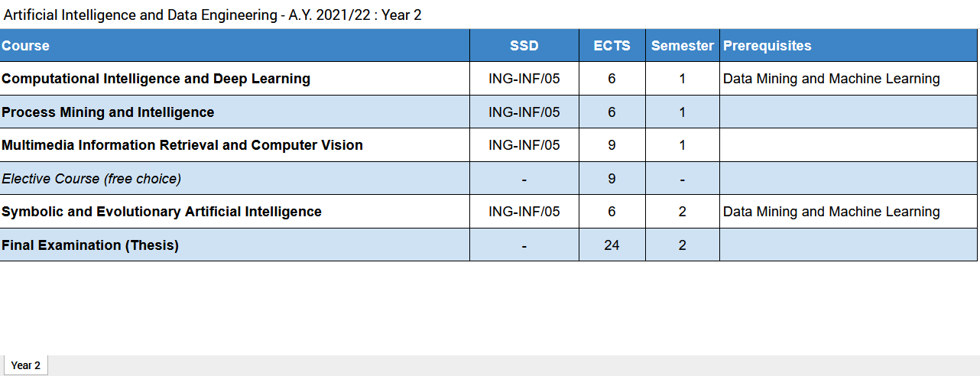Screen dimensions: 980x376
Task: Select Multimedia Information Retrieval and Computer Vision
Action: tap(182, 145)
